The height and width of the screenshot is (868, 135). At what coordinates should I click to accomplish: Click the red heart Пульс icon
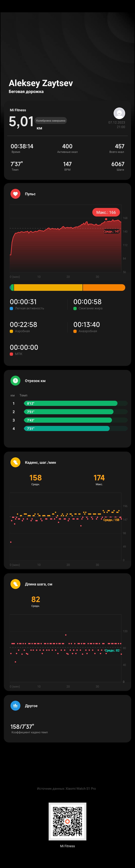coord(15,194)
